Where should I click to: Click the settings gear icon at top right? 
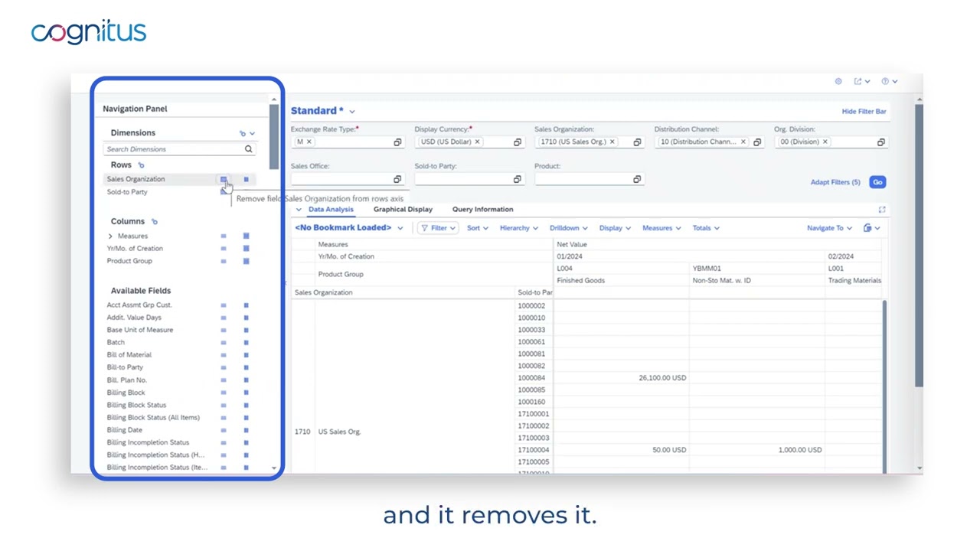(838, 81)
